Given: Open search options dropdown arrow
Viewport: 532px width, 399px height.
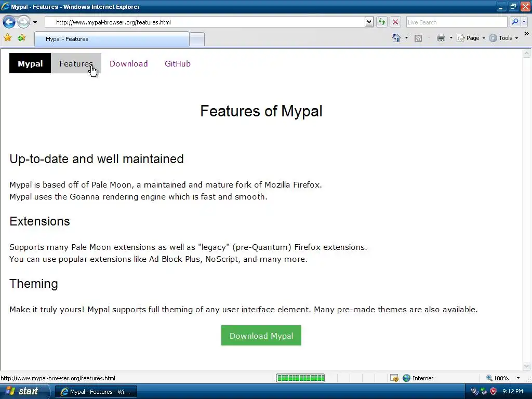Looking at the screenshot, I should coord(524,22).
